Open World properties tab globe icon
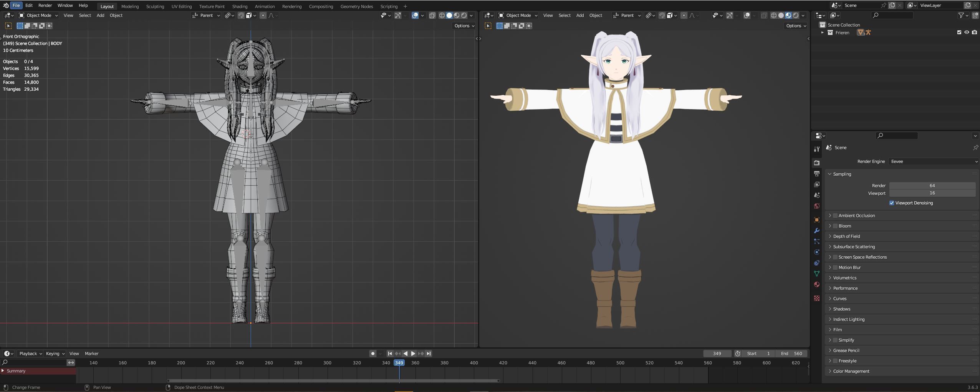980x392 pixels. pyautogui.click(x=817, y=206)
